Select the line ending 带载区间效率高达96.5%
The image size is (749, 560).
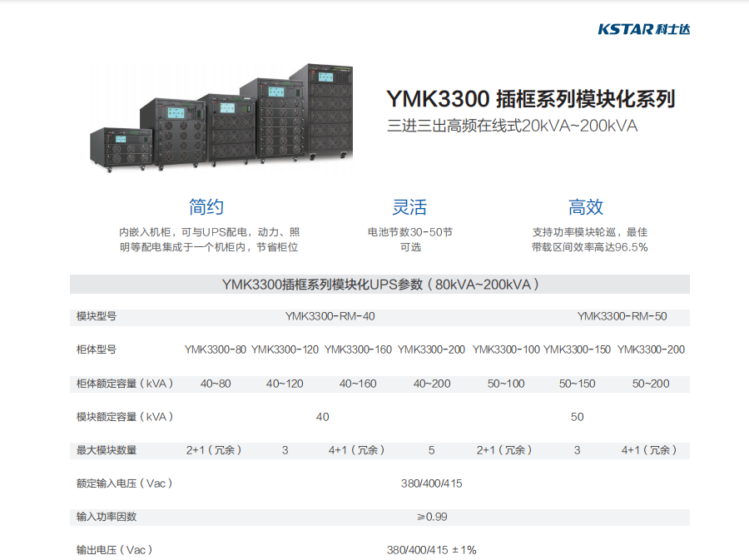[590, 247]
